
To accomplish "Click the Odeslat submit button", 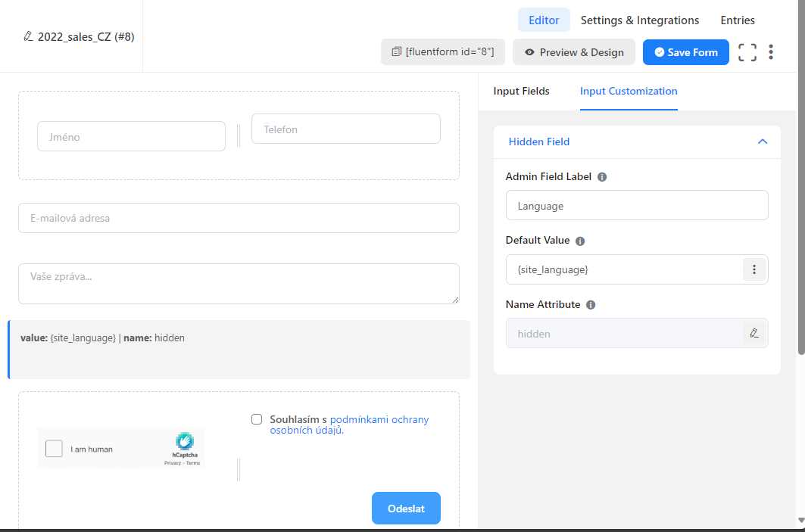I will pyautogui.click(x=405, y=508).
